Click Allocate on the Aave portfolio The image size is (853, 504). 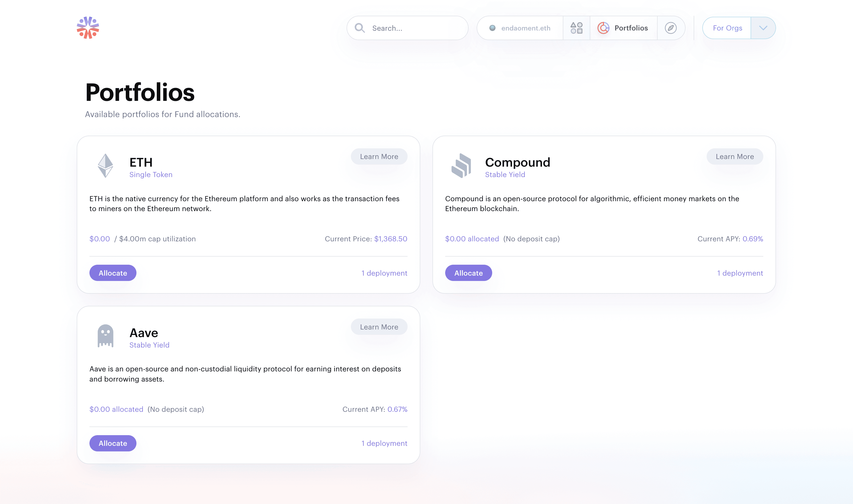point(113,443)
